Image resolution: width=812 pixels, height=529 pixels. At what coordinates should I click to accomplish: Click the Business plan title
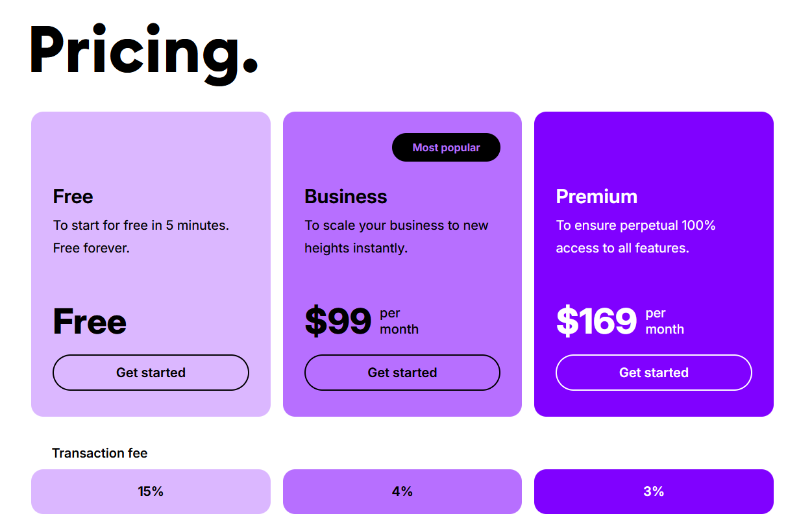[x=345, y=197]
